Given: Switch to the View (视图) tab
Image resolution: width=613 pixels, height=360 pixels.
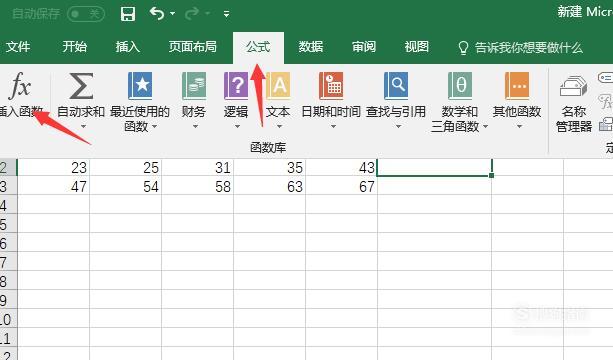Looking at the screenshot, I should [417, 47].
